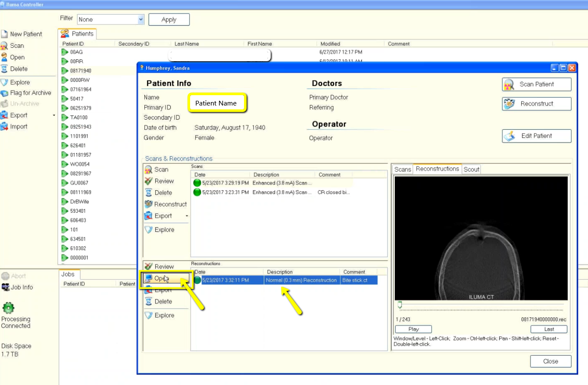Play the reconstruction slices
Viewport: 588px width, 385px height.
coord(413,329)
